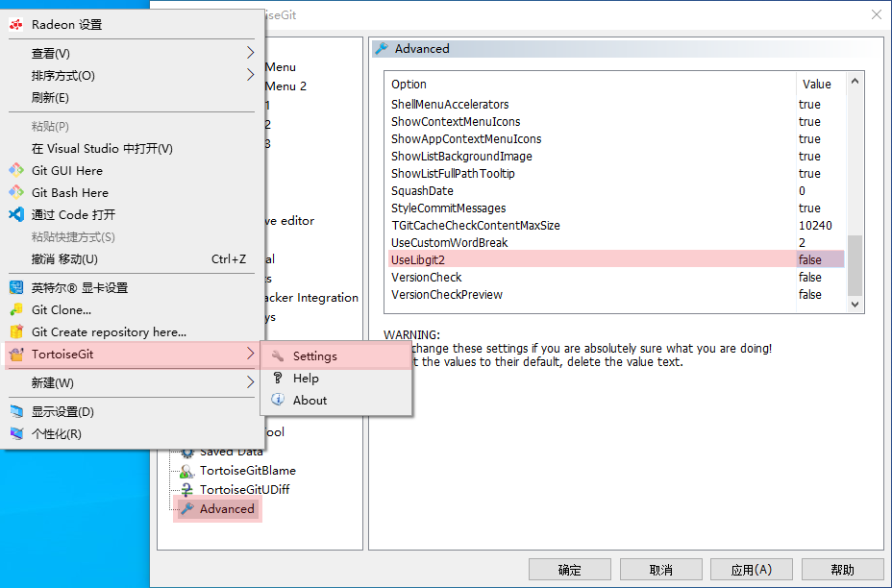The height and width of the screenshot is (588, 892).
Task: Click the Git Clone icon
Action: click(16, 310)
